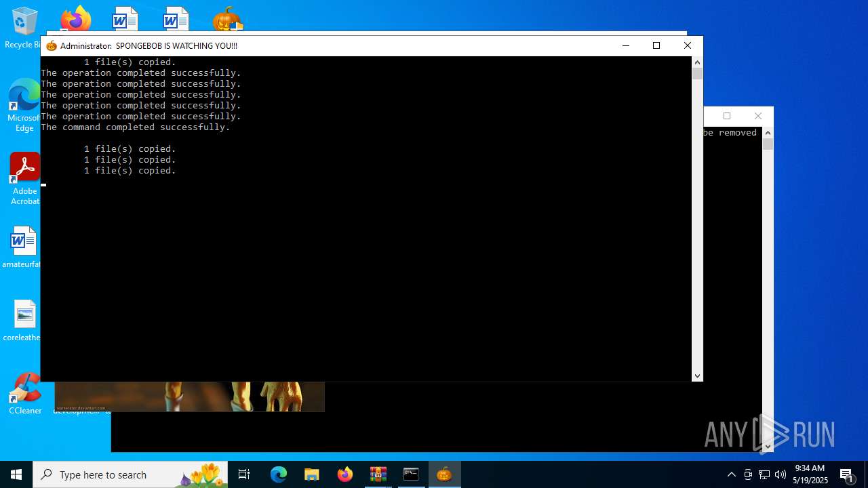Click scroll-up arrow of front console window

pos(697,62)
